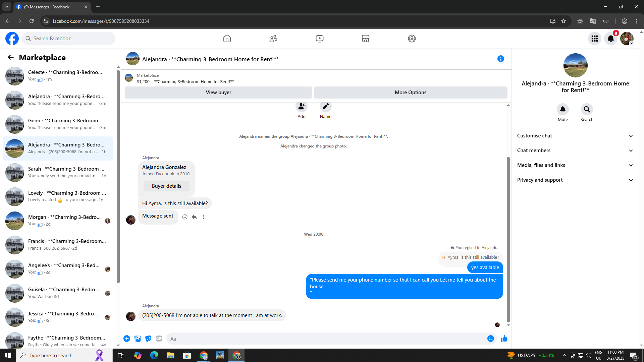Open File Explorer from the taskbar

[x=171, y=355]
